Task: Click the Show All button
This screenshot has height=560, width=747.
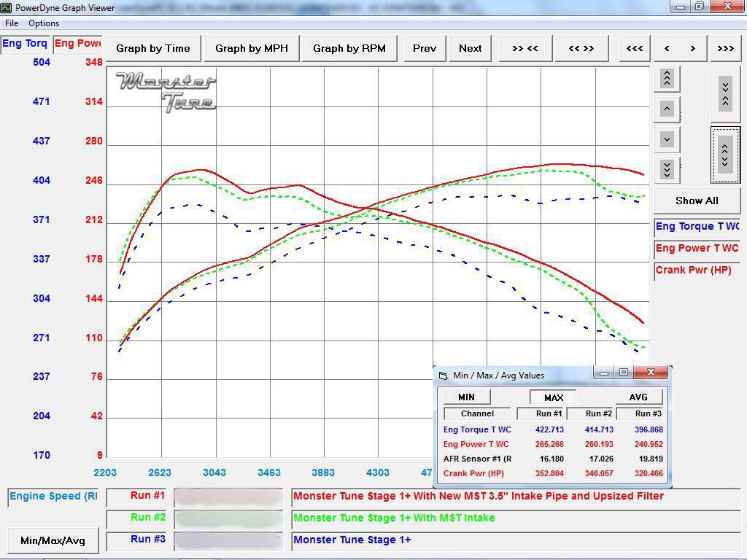Action: [x=696, y=201]
